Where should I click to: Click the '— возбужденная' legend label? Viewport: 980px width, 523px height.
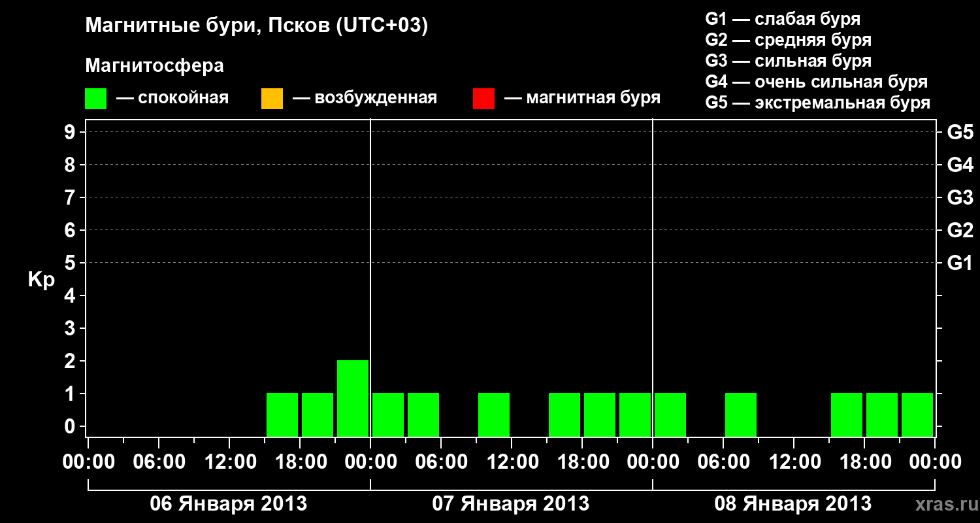click(x=365, y=99)
